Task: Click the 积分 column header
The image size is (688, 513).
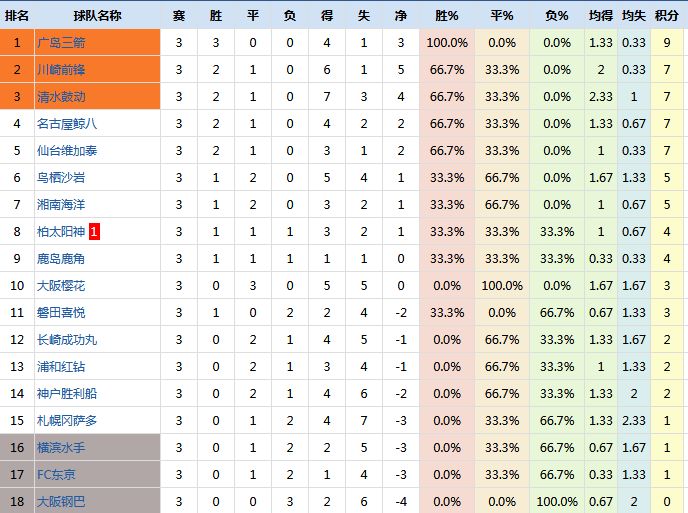Action: pyautogui.click(x=666, y=16)
